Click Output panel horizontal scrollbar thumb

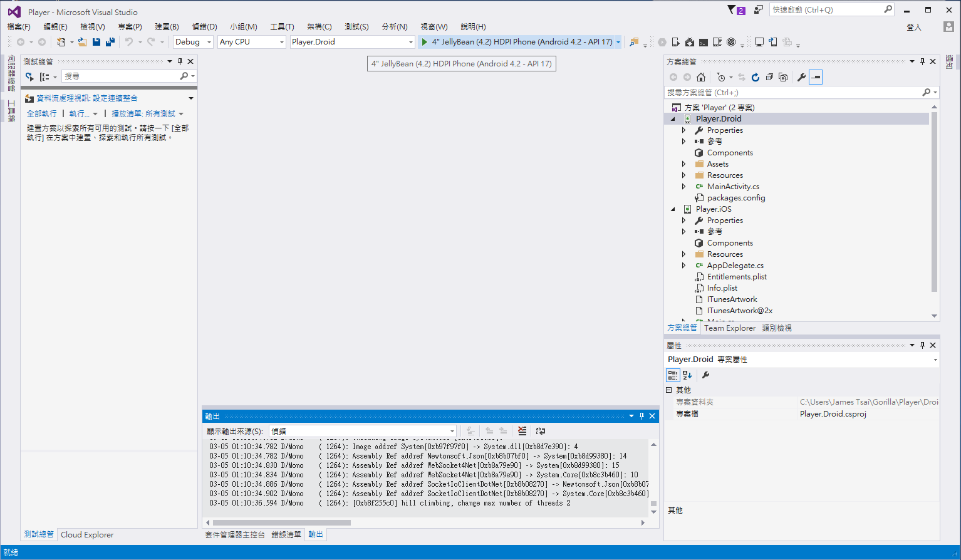click(x=281, y=522)
